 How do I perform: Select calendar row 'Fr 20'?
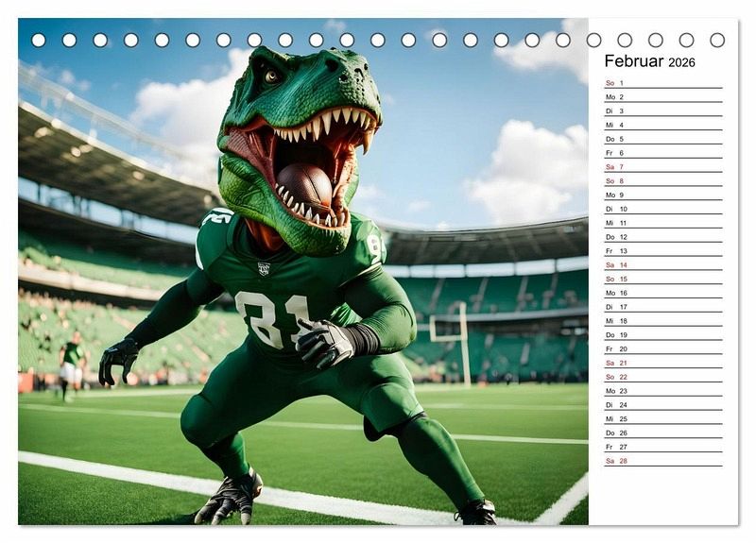(x=663, y=348)
